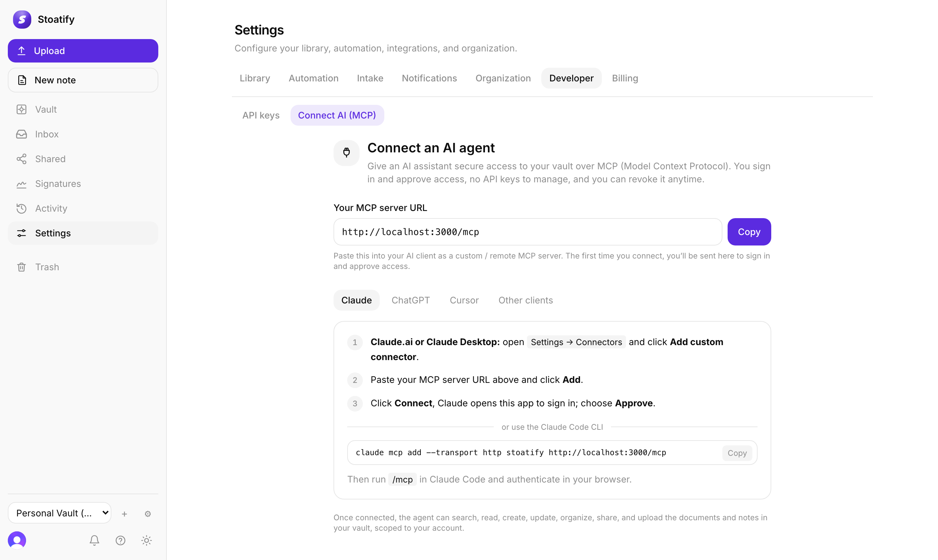
Task: Open the help question mark icon
Action: [121, 540]
